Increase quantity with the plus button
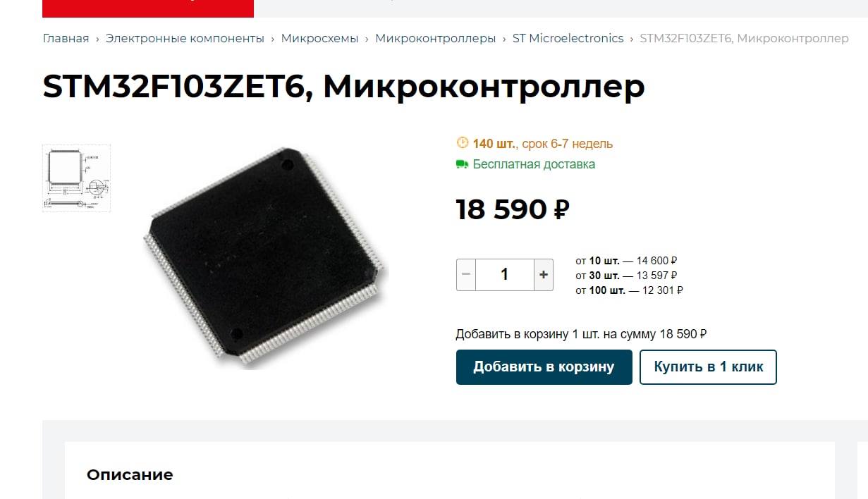Image resolution: width=868 pixels, height=499 pixels. tap(543, 275)
